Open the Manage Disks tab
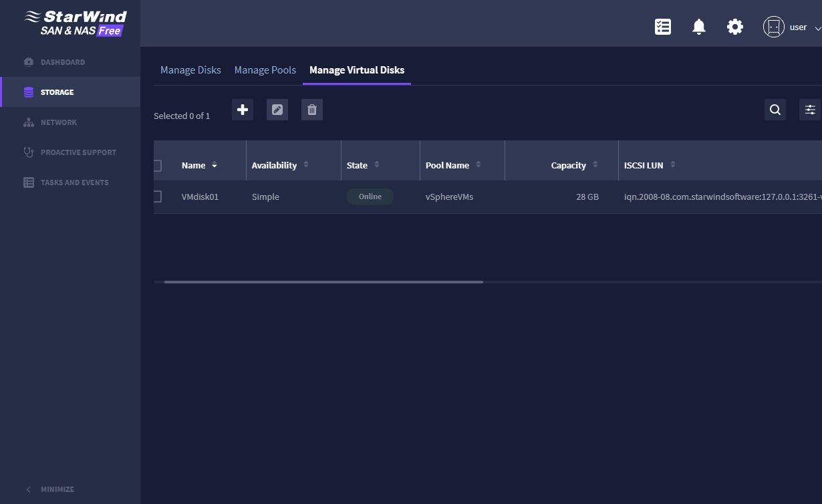Screen dimensions: 822x504 tap(190, 70)
